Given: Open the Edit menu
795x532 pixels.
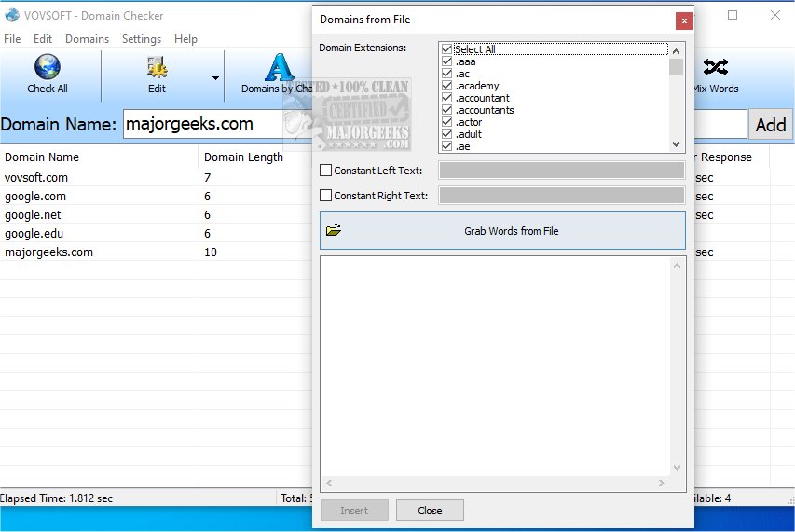Looking at the screenshot, I should (x=43, y=39).
